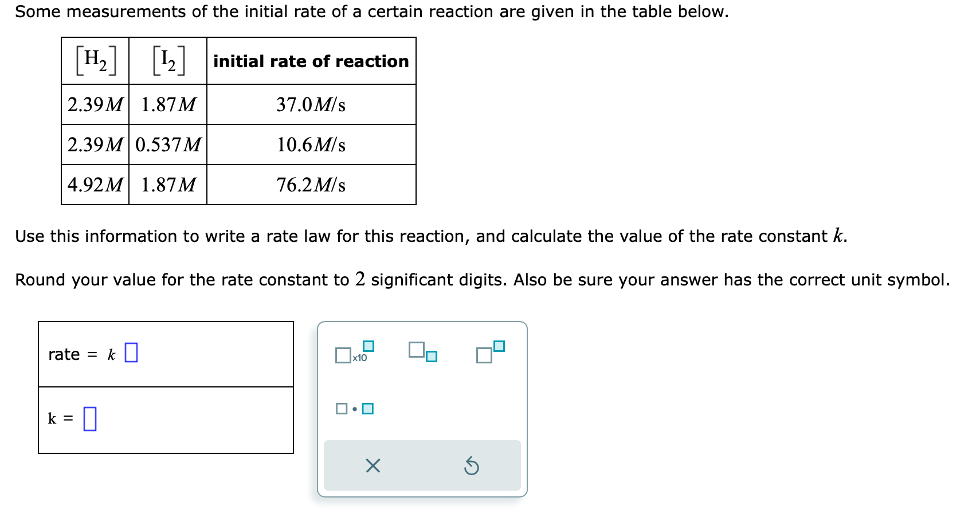The width and height of the screenshot is (980, 517).
Task: Click the second operand box of multiplication template
Action: coord(367,408)
